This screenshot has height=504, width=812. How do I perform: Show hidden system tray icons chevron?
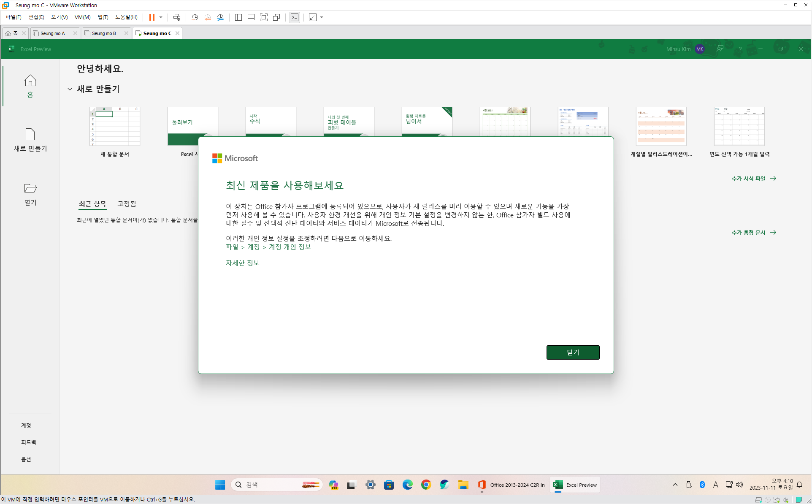(675, 485)
